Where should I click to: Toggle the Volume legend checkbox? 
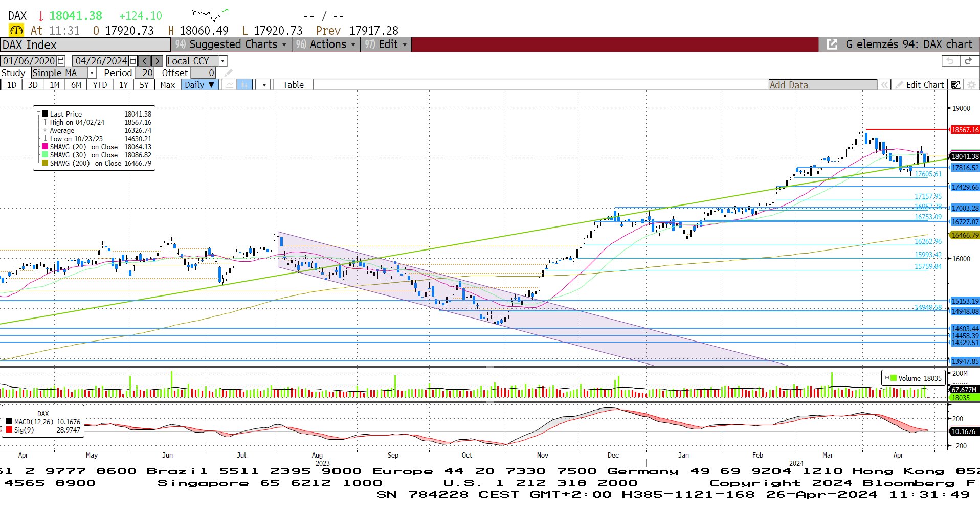click(887, 378)
